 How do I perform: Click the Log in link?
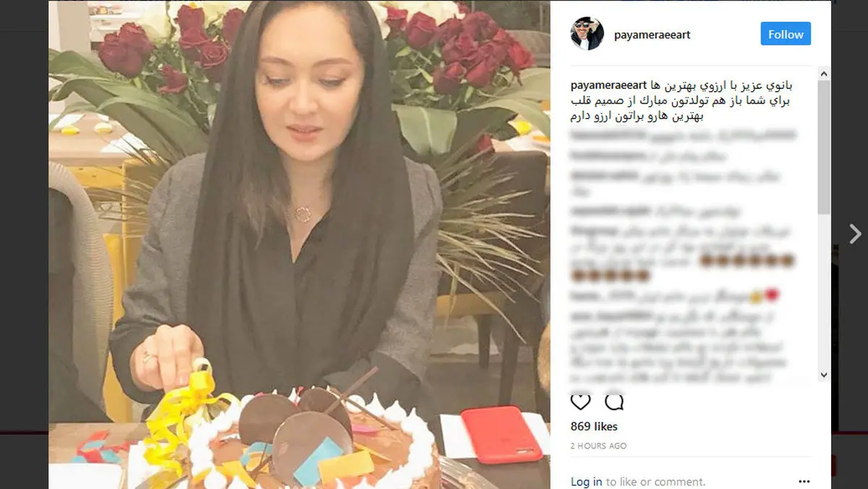click(586, 482)
